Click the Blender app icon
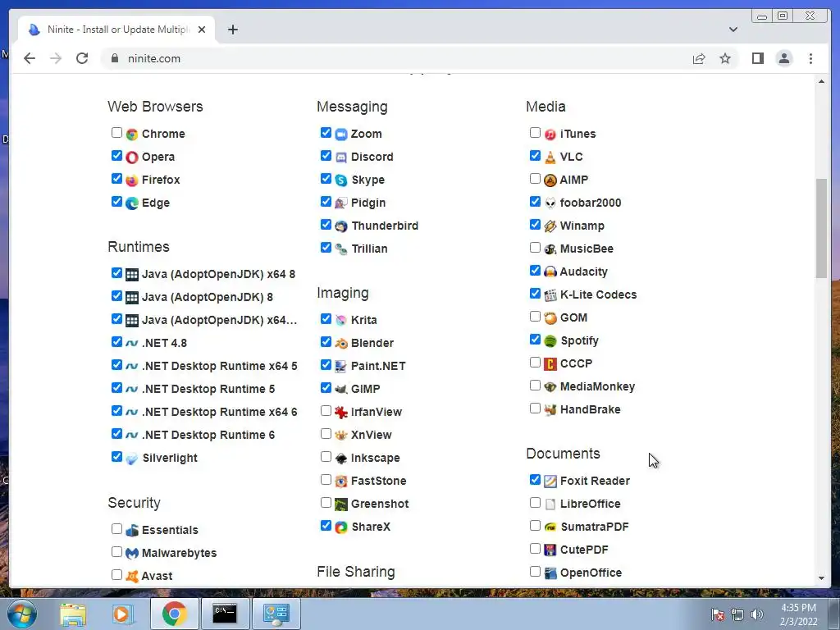840x630 pixels. click(341, 344)
